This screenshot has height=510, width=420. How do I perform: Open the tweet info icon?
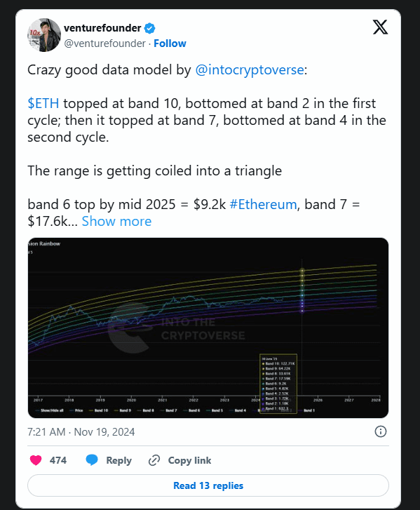tap(381, 431)
